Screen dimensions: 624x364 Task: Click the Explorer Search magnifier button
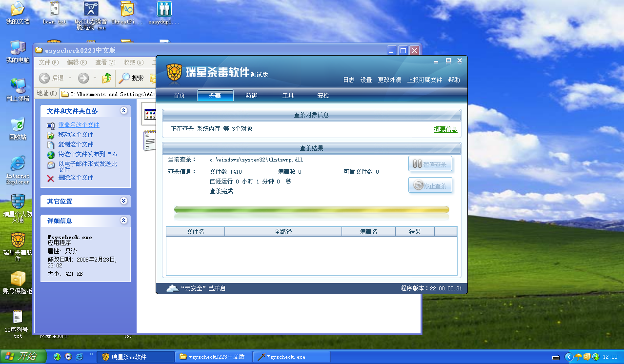(132, 78)
